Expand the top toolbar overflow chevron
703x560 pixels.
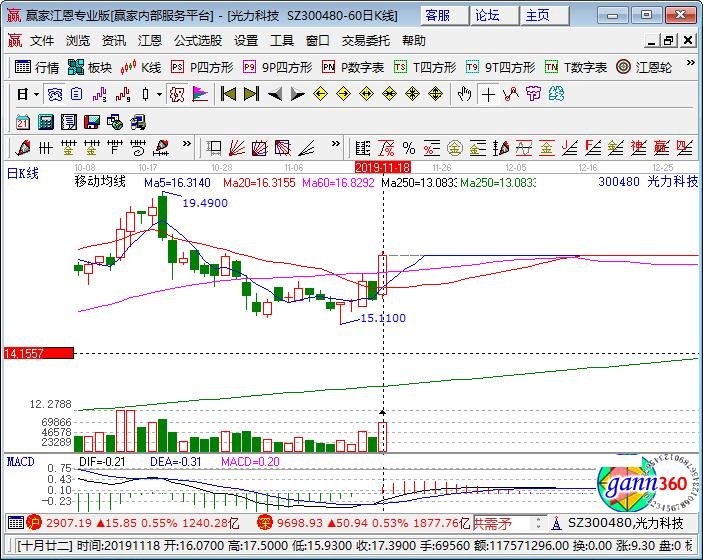pos(690,63)
